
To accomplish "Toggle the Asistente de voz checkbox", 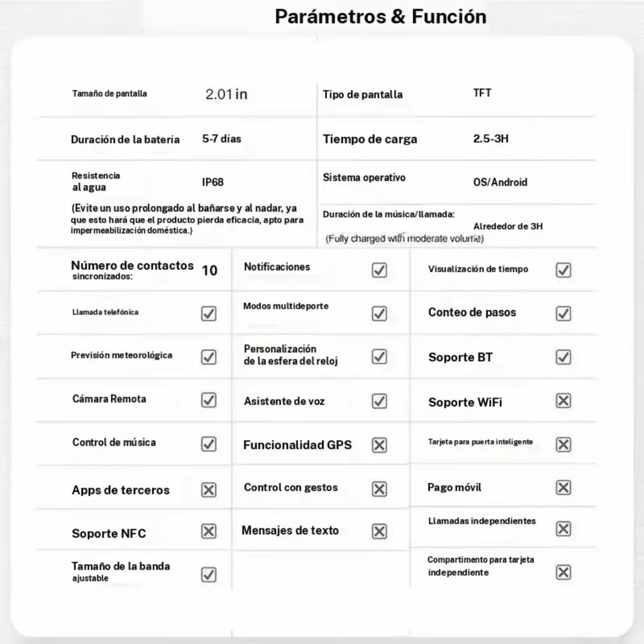I will pyautogui.click(x=379, y=401).
